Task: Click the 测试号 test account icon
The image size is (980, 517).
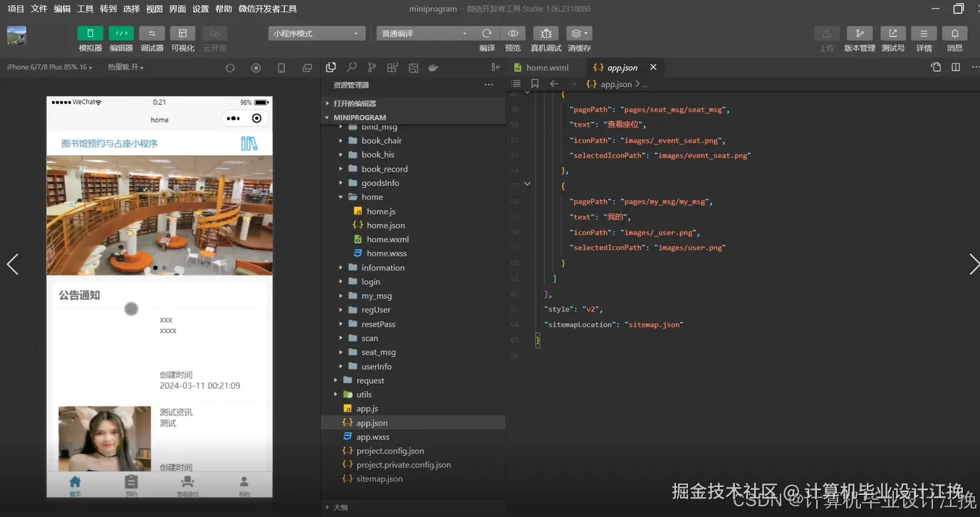Action: tap(893, 33)
